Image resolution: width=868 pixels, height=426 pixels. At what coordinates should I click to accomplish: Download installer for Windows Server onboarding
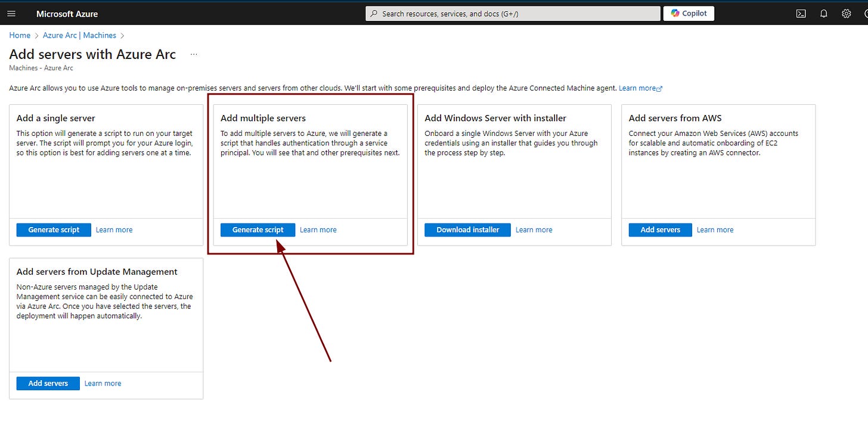[x=467, y=229]
